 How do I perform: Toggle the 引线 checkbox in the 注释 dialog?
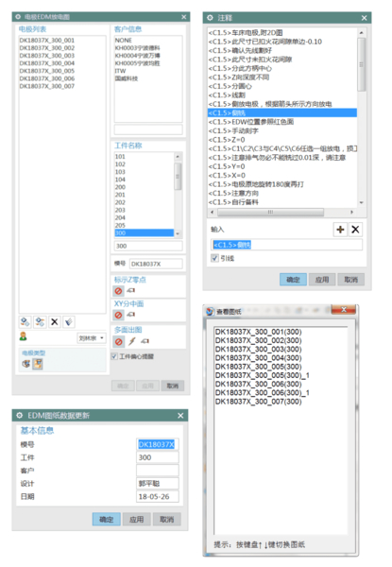coord(214,258)
